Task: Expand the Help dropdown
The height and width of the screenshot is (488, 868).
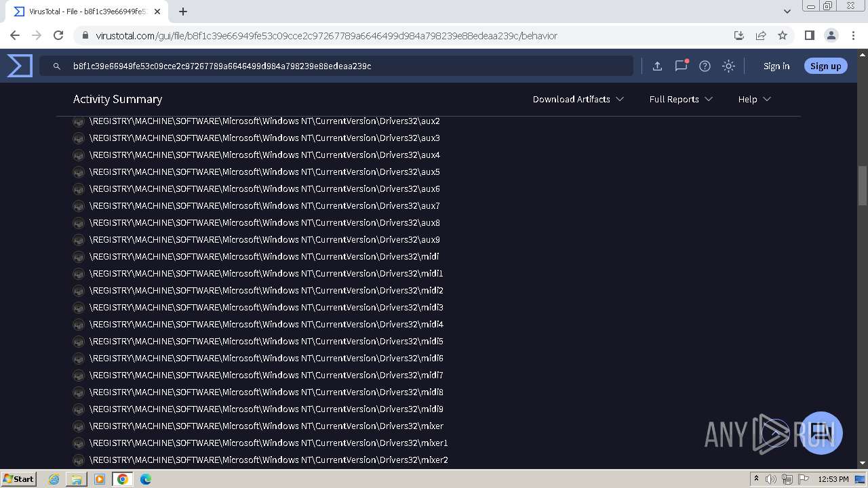Action: coord(754,99)
